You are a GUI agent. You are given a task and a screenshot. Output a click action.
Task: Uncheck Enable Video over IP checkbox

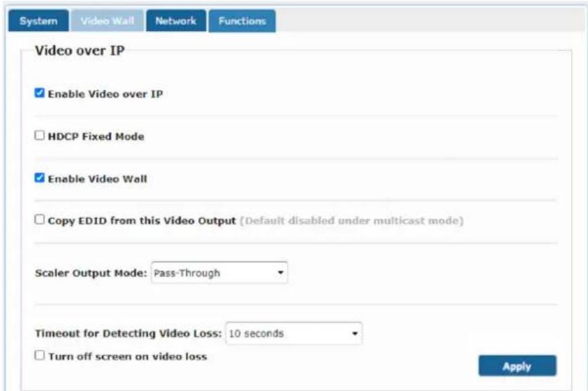(x=39, y=93)
